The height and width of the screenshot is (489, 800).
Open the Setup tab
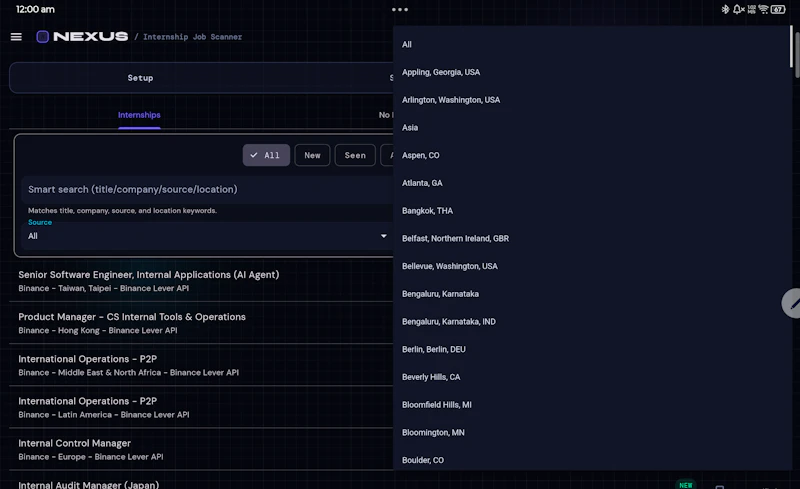(x=140, y=78)
